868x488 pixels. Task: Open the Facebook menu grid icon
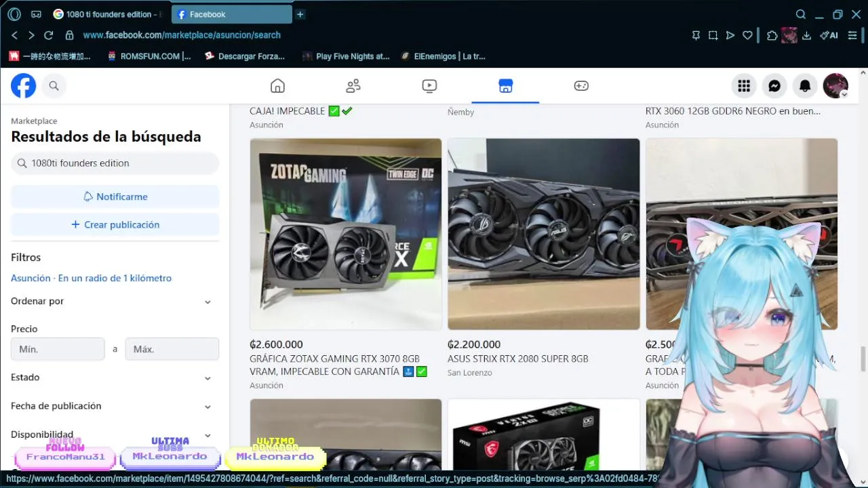pyautogui.click(x=744, y=86)
